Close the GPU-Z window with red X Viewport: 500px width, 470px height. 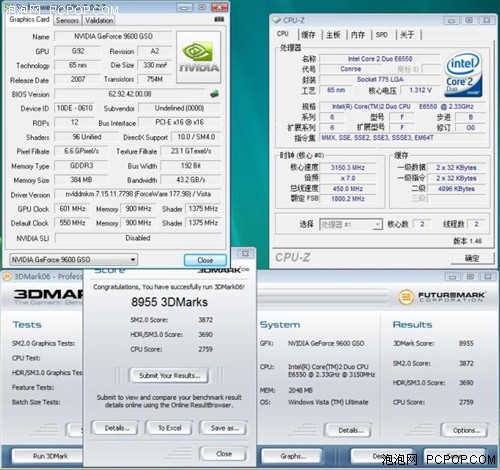tap(220, 7)
